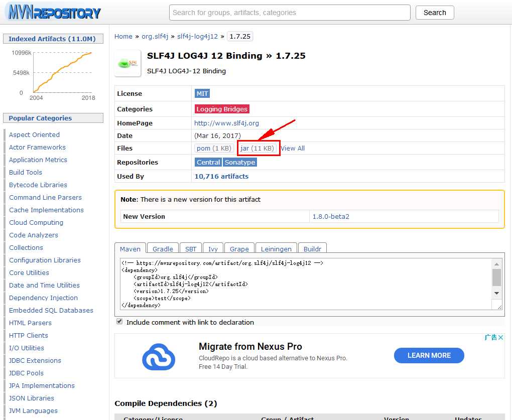
Task: Open the Home breadcrumb link
Action: (x=123, y=36)
